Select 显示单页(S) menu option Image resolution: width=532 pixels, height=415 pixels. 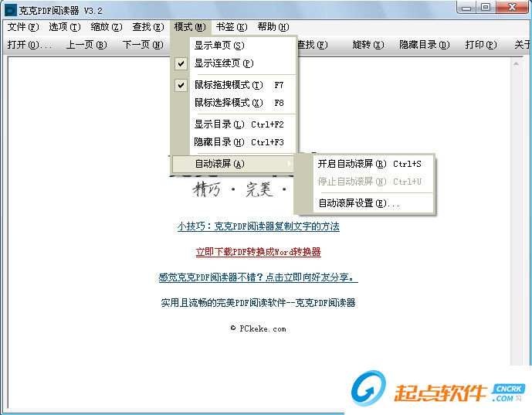pyautogui.click(x=234, y=45)
